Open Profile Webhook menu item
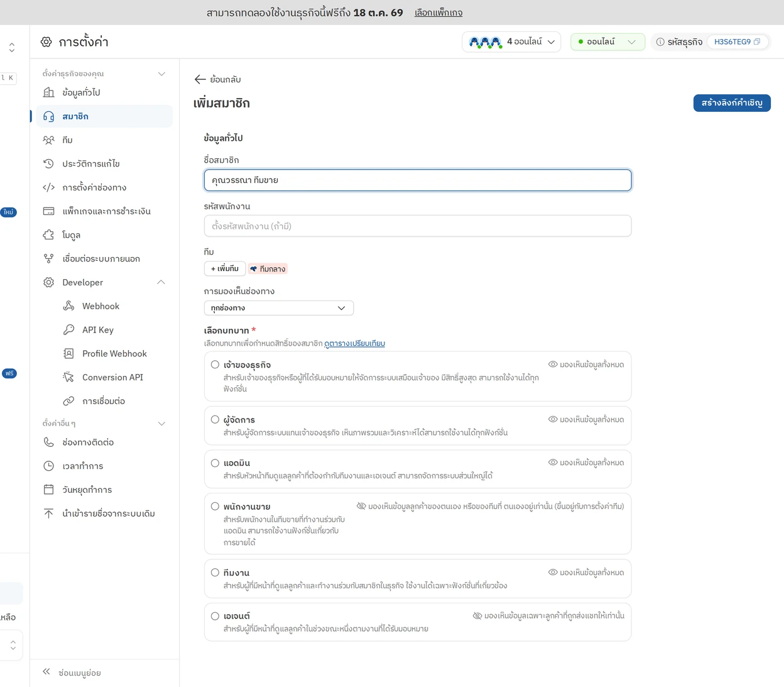The image size is (784, 687). 105,354
